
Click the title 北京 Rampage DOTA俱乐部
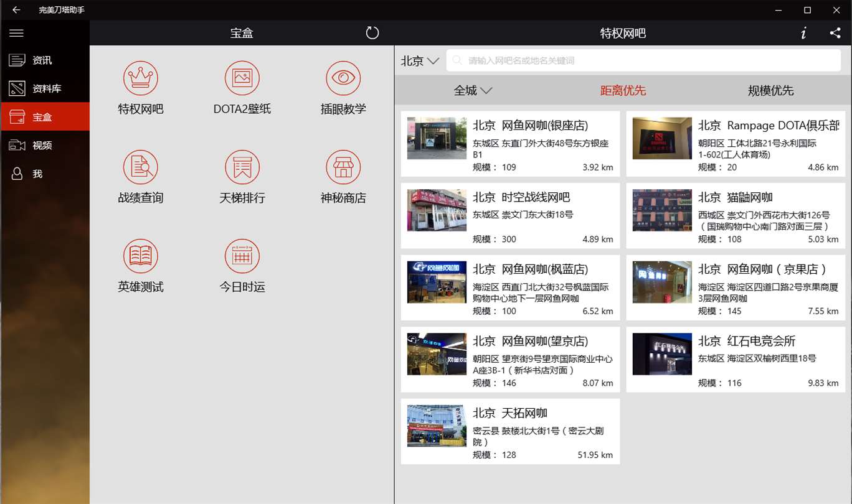[x=769, y=126]
